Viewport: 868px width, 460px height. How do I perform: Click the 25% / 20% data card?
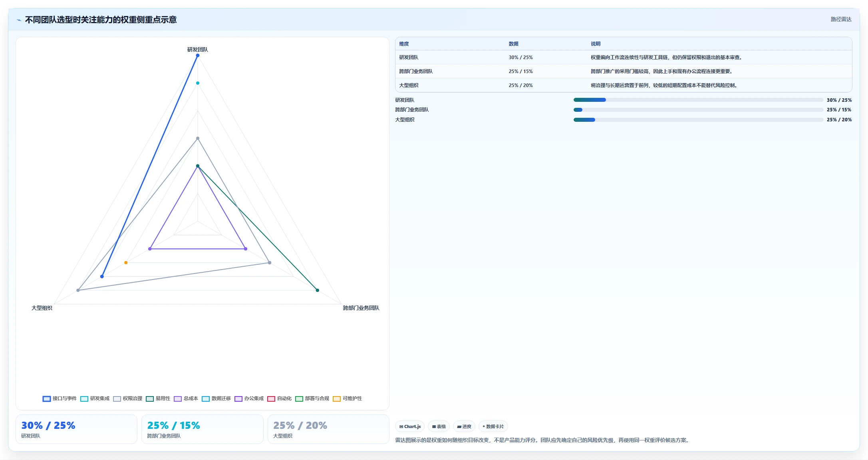click(x=328, y=429)
